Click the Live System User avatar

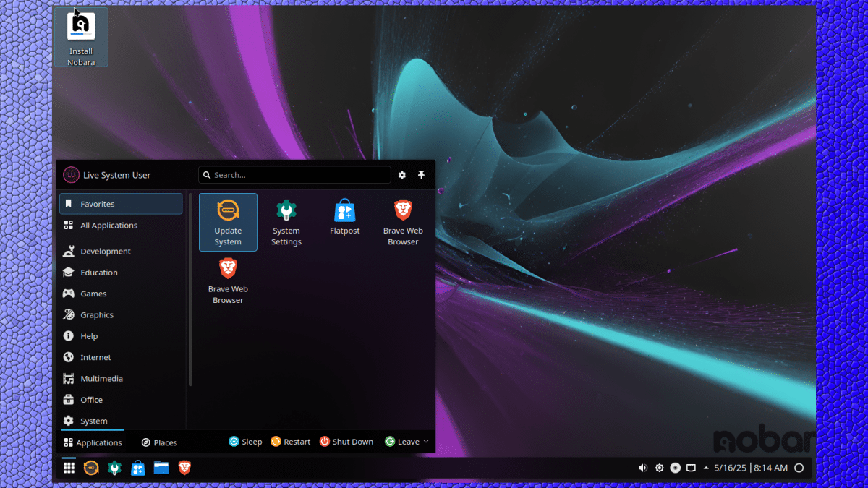71,175
